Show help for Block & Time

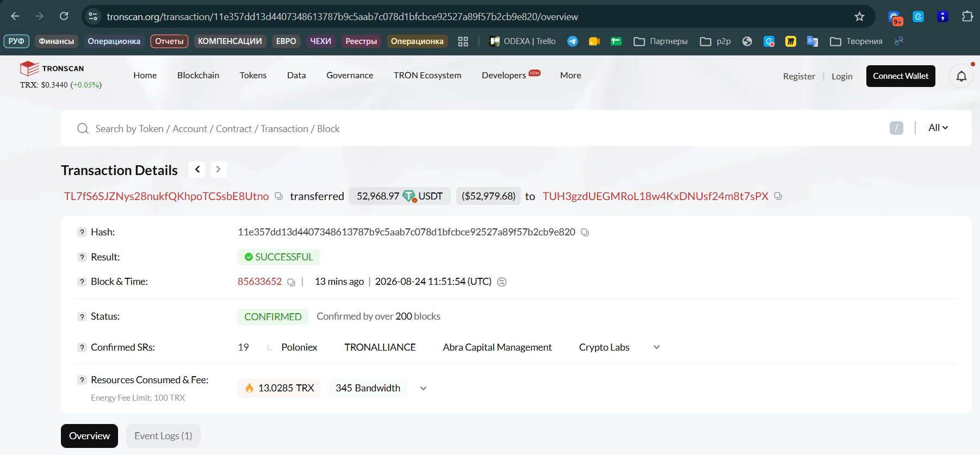pos(82,282)
